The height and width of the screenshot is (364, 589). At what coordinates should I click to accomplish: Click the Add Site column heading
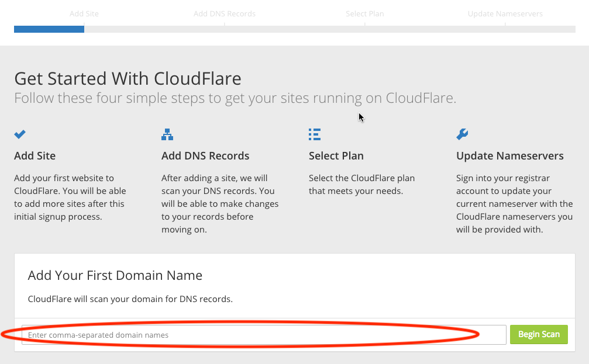pos(35,156)
